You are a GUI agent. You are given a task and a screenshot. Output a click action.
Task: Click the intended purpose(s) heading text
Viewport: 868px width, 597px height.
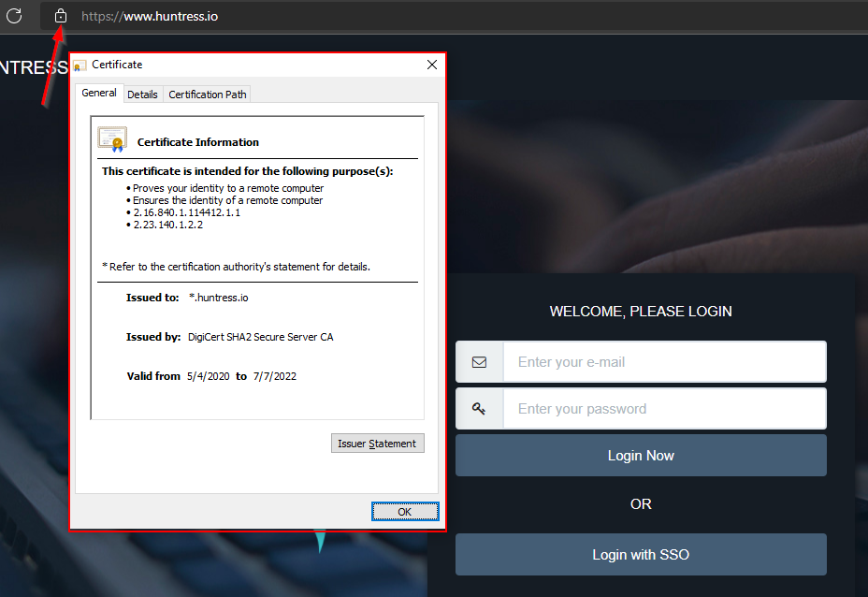click(x=248, y=171)
